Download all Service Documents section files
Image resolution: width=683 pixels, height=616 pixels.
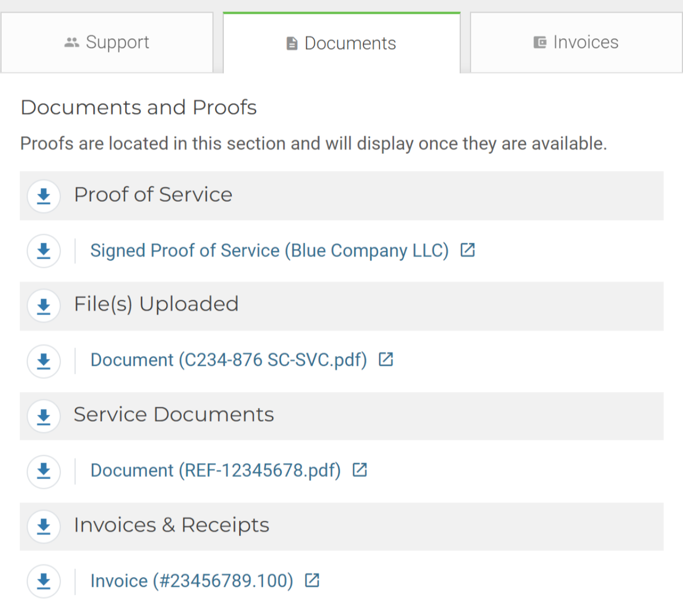(x=44, y=416)
